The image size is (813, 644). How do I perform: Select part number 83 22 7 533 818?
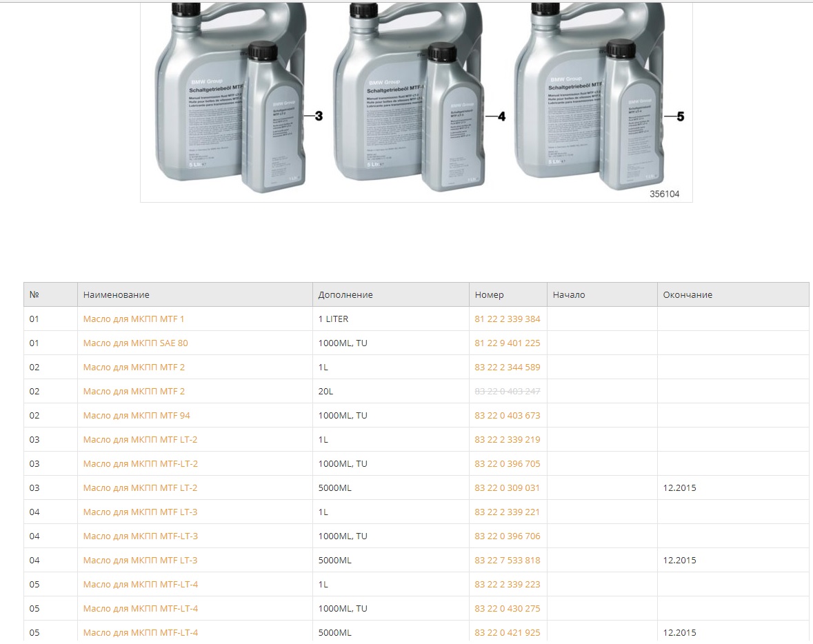(507, 561)
